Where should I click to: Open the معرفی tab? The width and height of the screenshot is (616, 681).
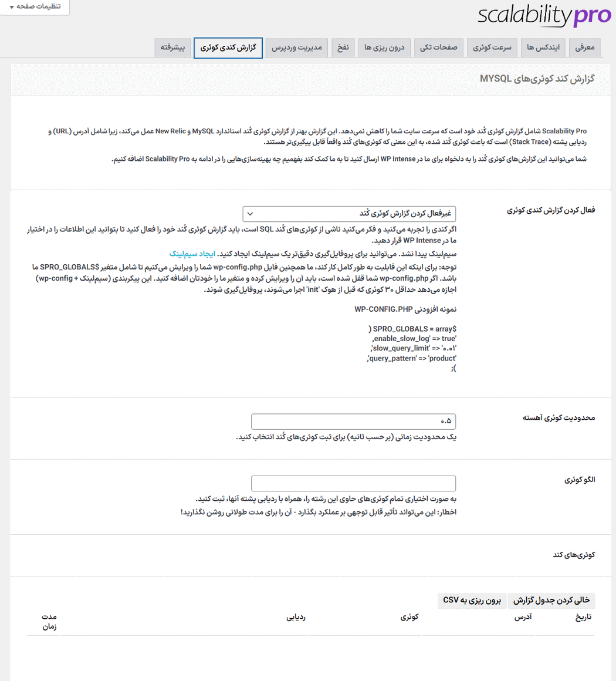point(585,48)
